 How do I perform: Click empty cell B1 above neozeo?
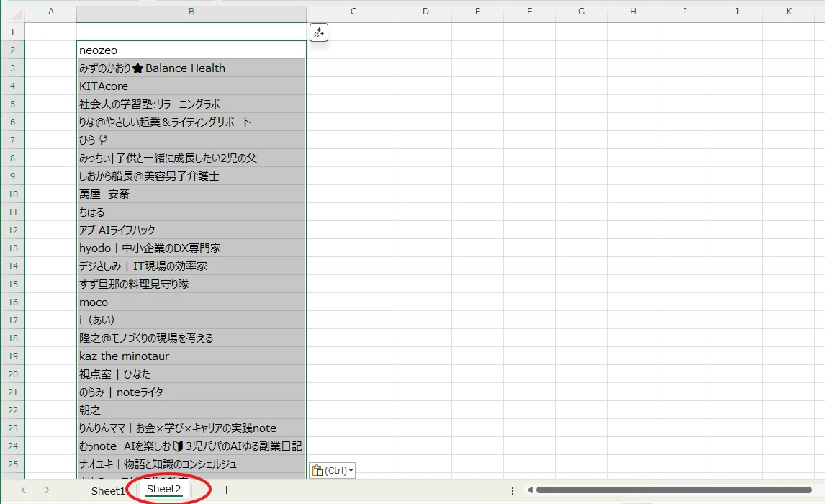point(191,32)
